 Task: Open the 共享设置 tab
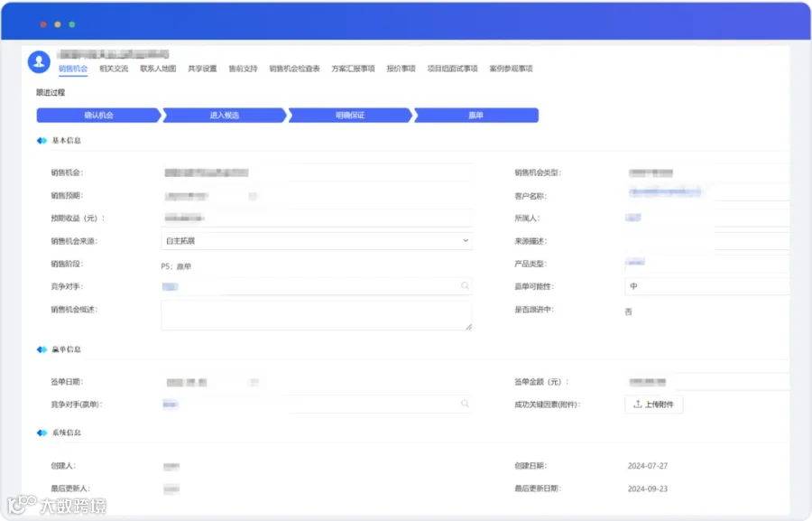202,69
